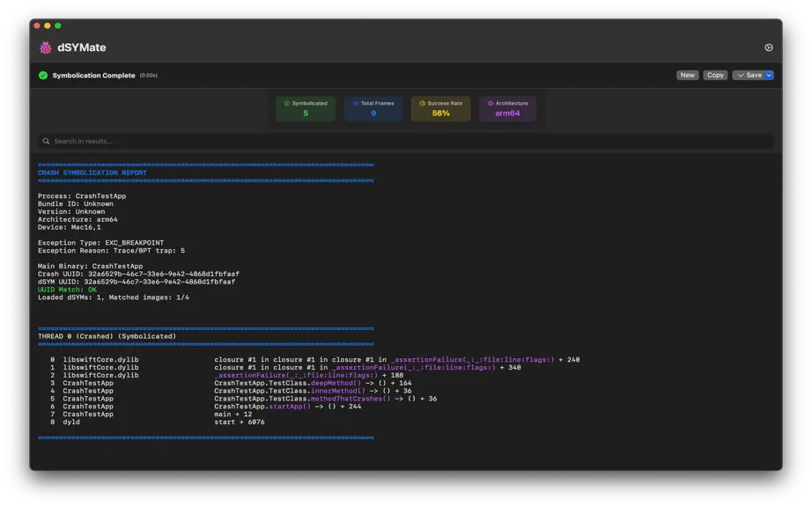Click the UUID Match: OK line
This screenshot has width=812, height=507.
(x=67, y=290)
